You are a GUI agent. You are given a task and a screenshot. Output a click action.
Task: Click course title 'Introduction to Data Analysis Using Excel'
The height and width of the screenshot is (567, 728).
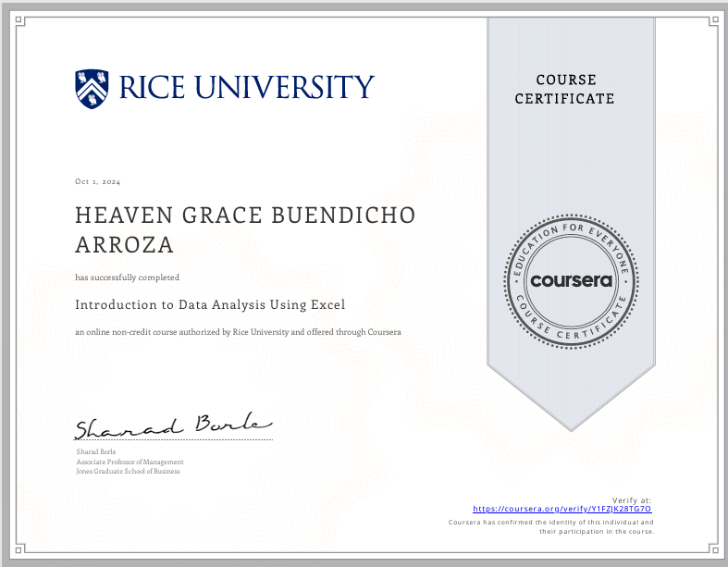click(x=210, y=304)
